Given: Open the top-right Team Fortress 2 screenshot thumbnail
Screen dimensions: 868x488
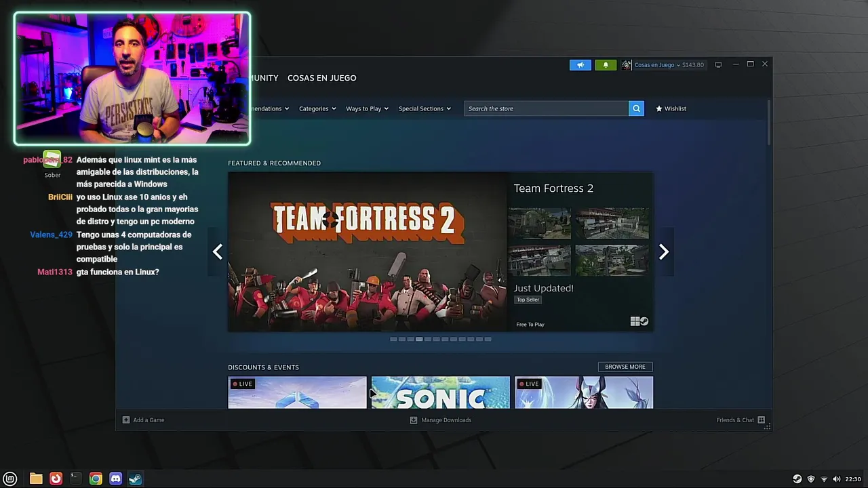Looking at the screenshot, I should [612, 224].
